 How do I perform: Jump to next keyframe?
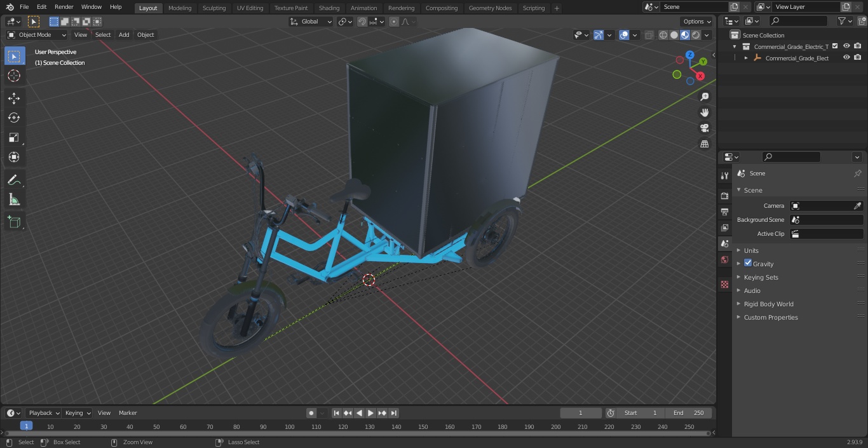click(382, 413)
